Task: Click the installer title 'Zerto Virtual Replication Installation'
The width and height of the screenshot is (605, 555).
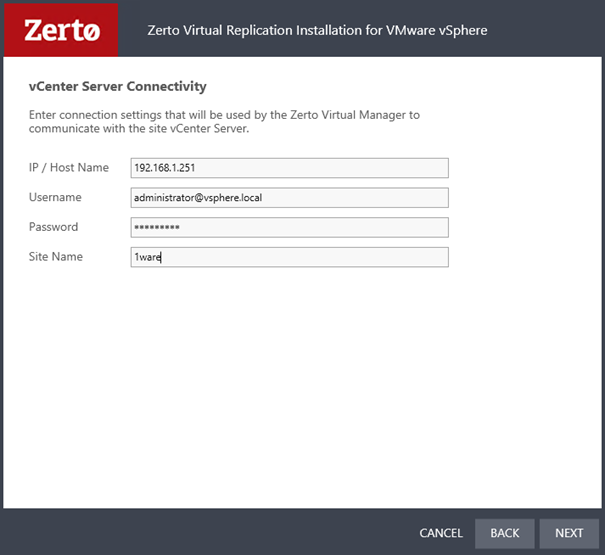Action: pyautogui.click(x=317, y=30)
